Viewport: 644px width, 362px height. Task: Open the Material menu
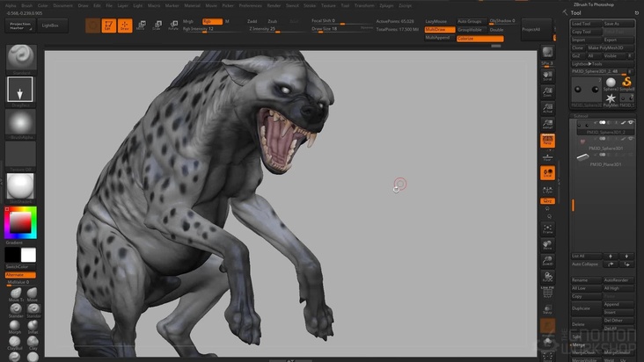pos(192,6)
